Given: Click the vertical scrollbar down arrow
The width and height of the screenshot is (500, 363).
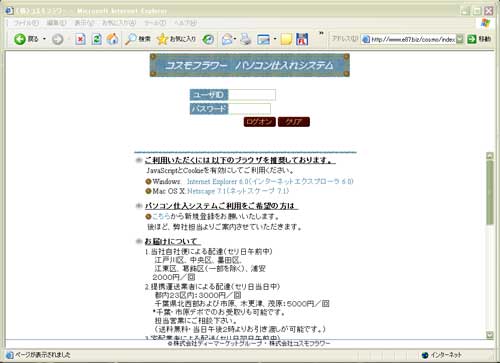Looking at the screenshot, I should 490,335.
